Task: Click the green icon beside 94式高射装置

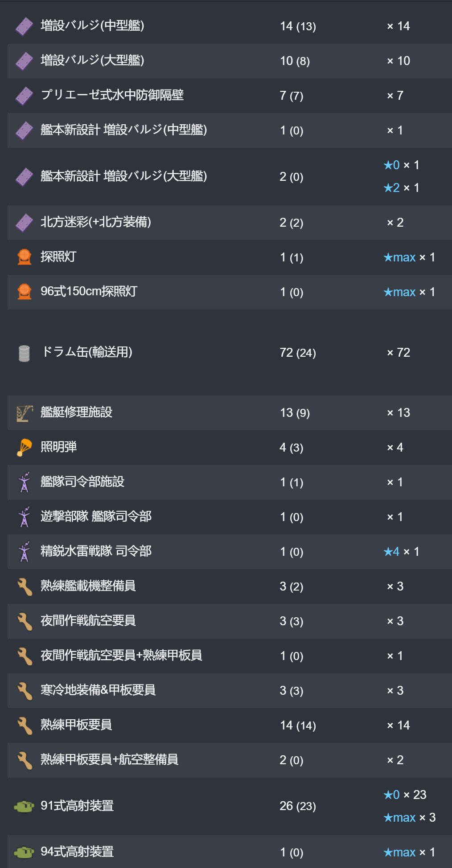Action: pos(24,852)
